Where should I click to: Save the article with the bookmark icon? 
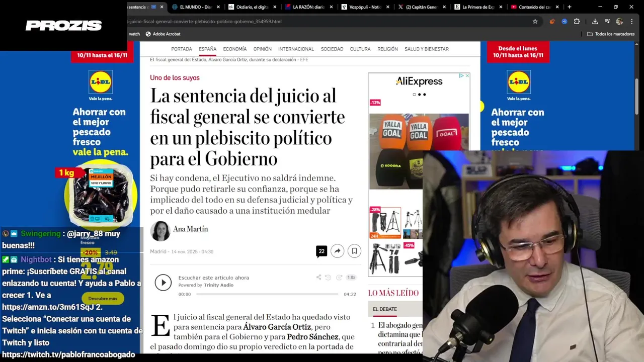[354, 251]
